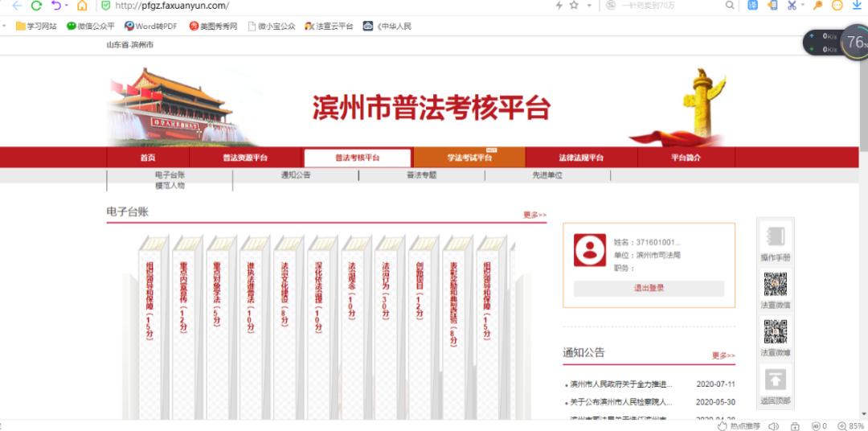The image size is (868, 431).
Task: Open the browser home page icon
Action: pos(82,6)
